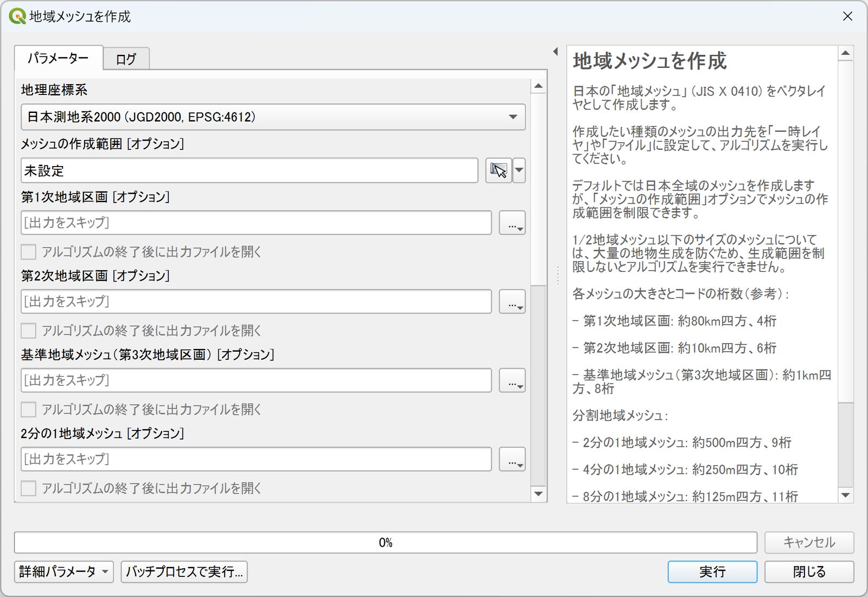Screen dimensions: 868x597
Task: Enable open-after-run under 第1次地域区画
Action: tap(28, 252)
